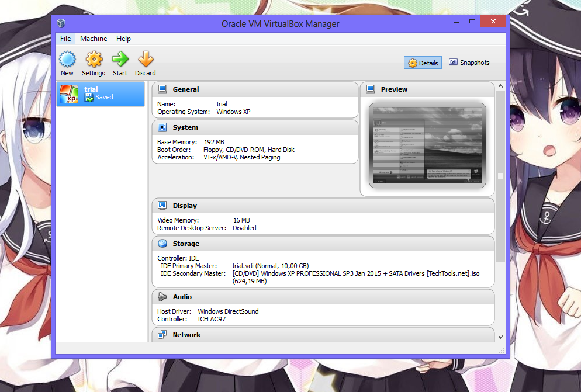Toggle the Details view button
Viewport: 581px width, 392px height.
[422, 62]
